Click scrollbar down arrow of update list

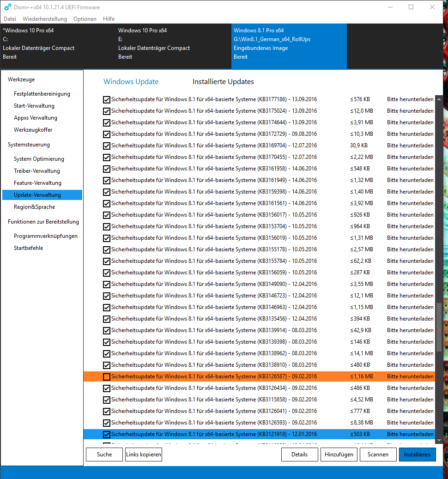439,440
